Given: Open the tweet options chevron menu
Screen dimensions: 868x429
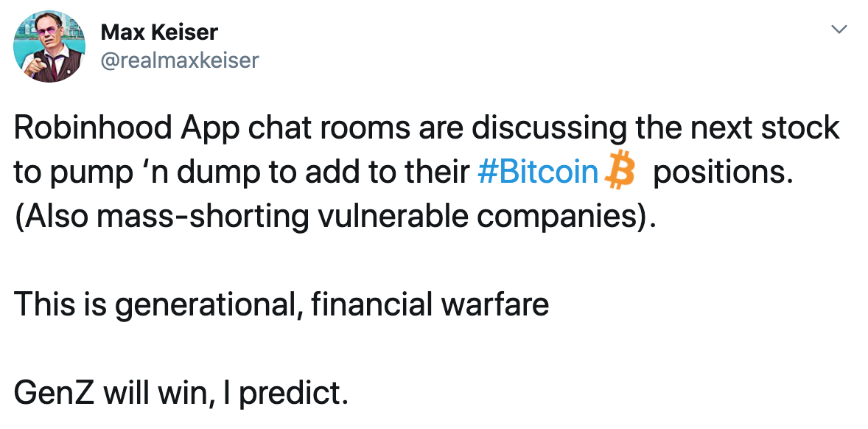Looking at the screenshot, I should click(839, 29).
